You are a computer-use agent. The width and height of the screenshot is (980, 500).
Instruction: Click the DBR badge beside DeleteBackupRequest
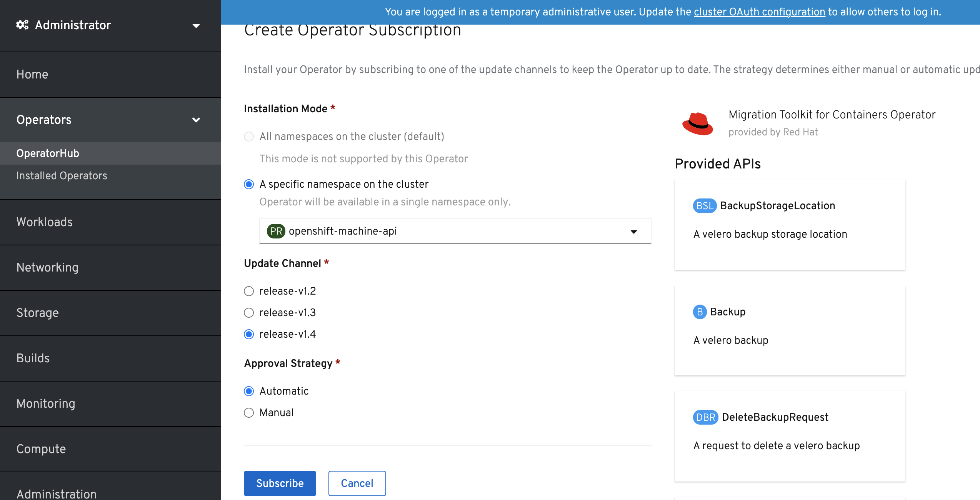click(x=706, y=417)
